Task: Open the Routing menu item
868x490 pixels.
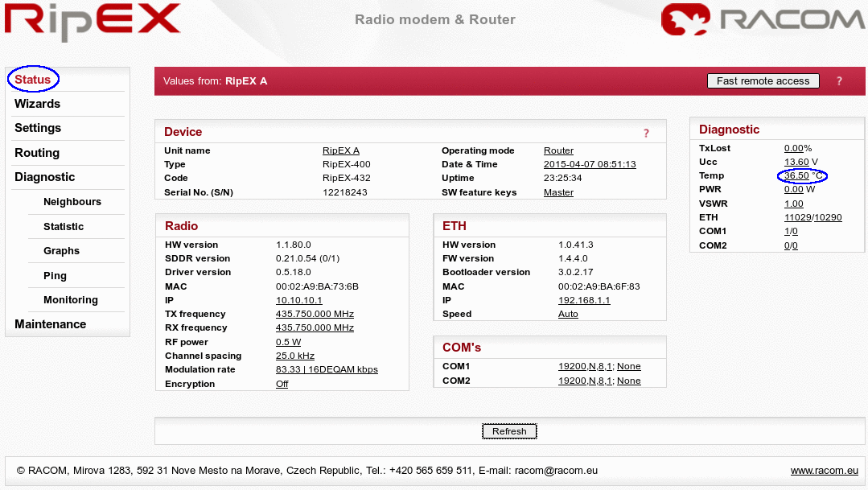Action: tap(37, 153)
